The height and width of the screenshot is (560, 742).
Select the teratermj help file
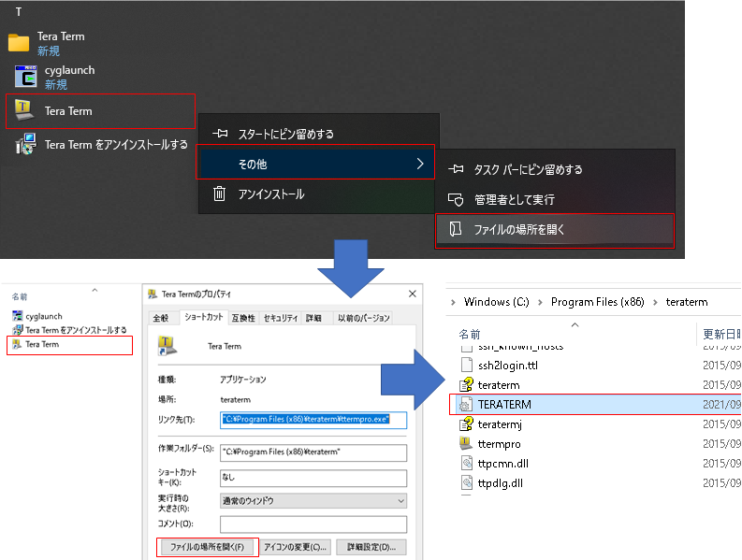[x=500, y=424]
